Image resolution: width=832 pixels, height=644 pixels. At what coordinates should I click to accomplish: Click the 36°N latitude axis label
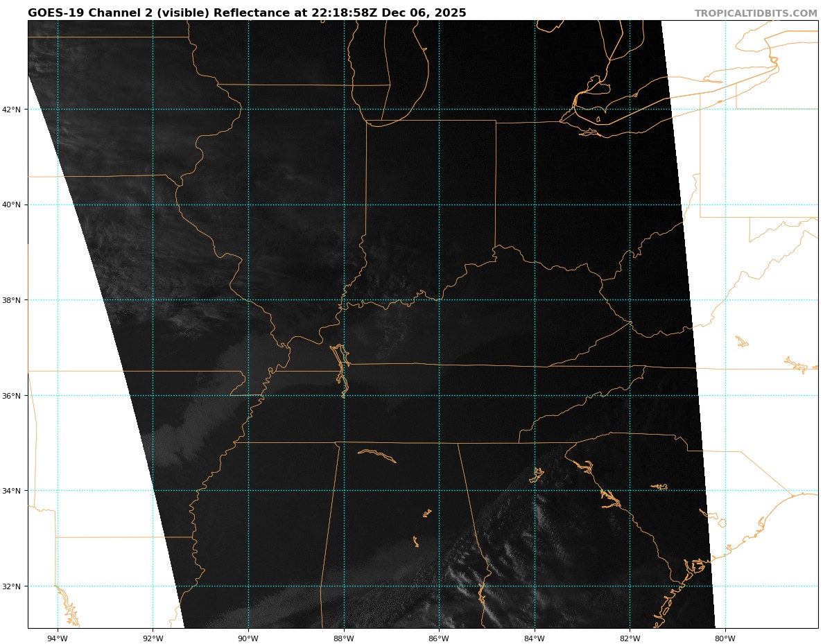[13, 396]
